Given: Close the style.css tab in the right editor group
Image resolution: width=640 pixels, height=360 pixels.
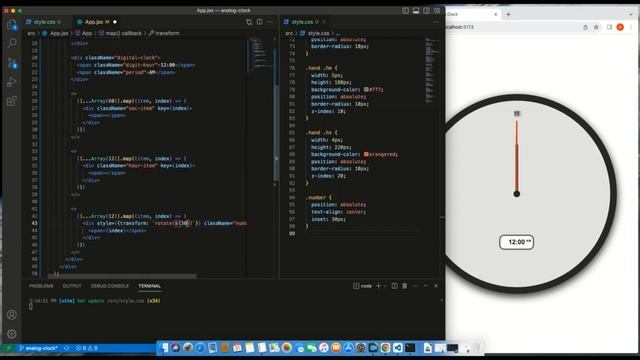Looking at the screenshot, I should 324,22.
